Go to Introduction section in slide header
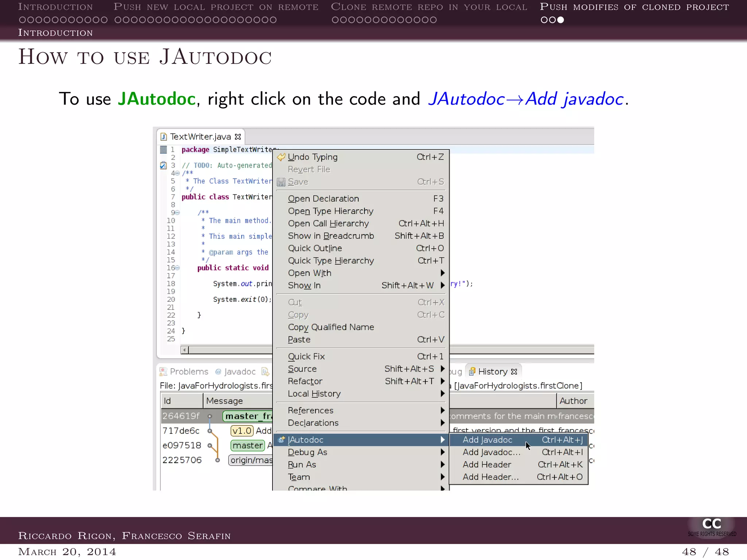The height and width of the screenshot is (560, 747). [x=55, y=7]
